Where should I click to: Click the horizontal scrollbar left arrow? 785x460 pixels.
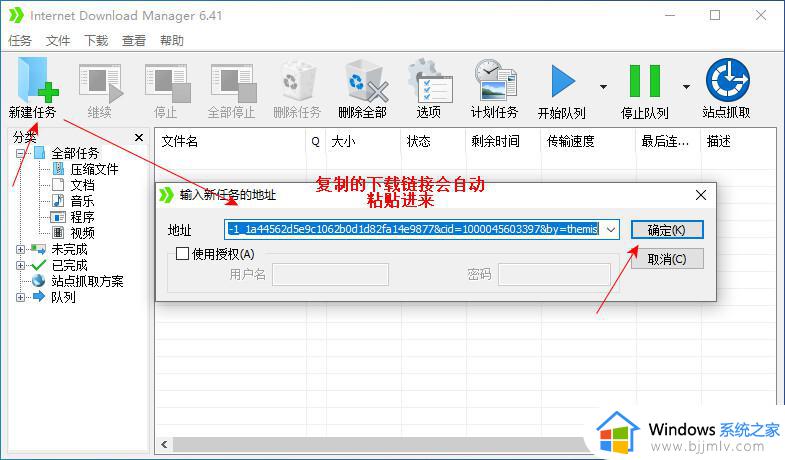(x=164, y=444)
